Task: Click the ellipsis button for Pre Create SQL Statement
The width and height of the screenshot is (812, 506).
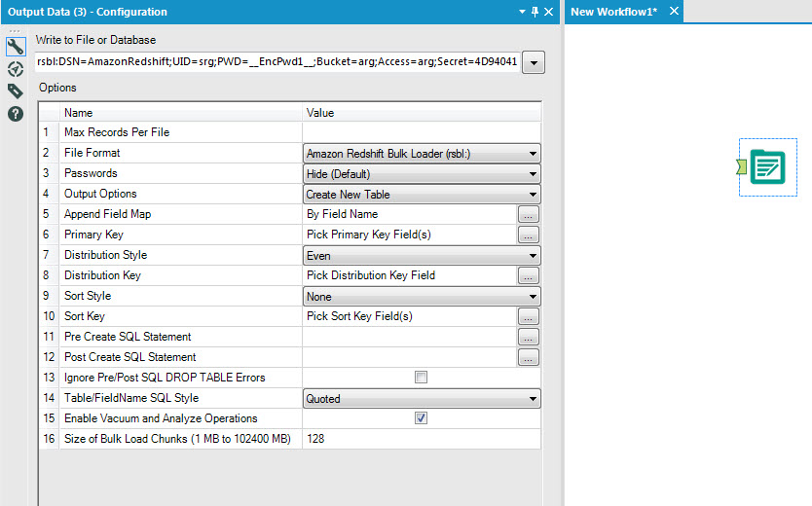Action: [529, 337]
